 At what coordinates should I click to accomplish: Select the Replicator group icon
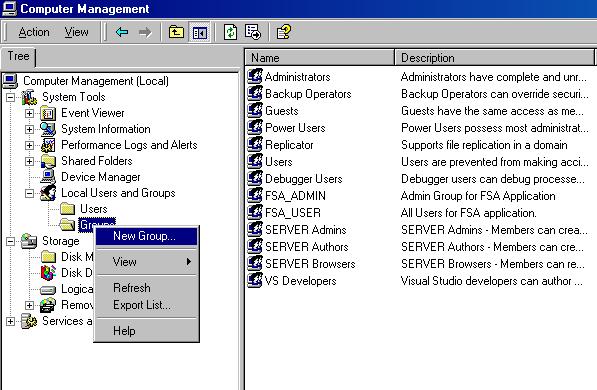pos(255,145)
